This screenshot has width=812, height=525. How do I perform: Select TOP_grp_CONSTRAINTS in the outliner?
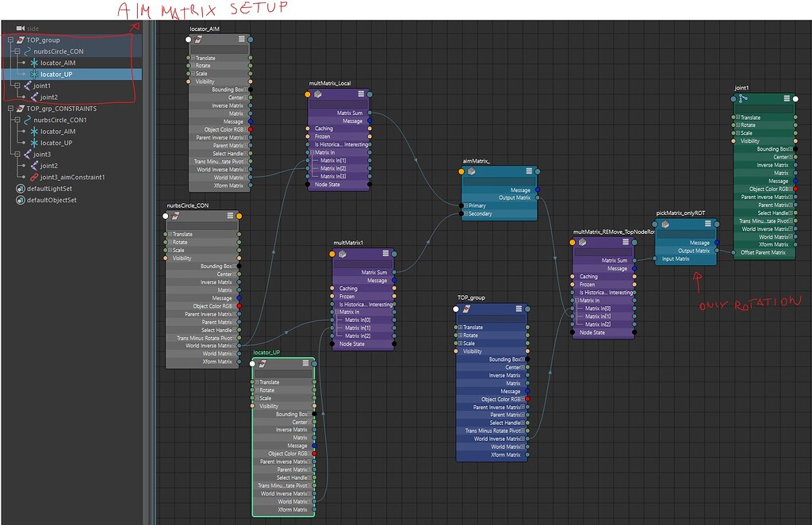[x=61, y=108]
